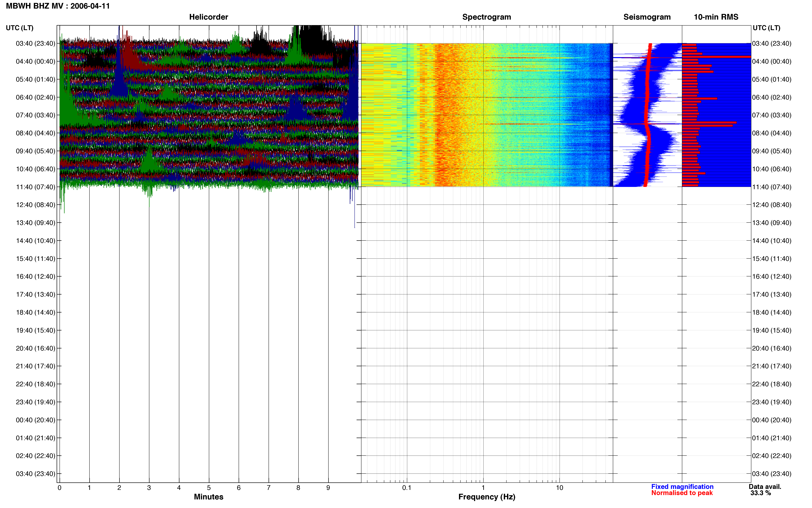Click the red "Normalised to peak" legend text
The width and height of the screenshot is (812, 508).
tap(682, 493)
